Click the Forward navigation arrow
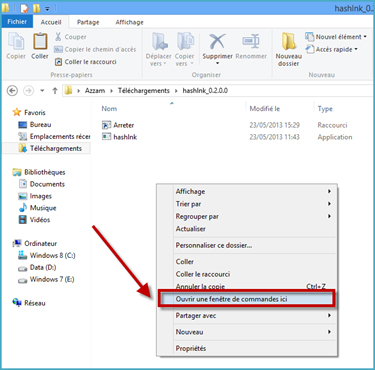The width and height of the screenshot is (375, 370). (28, 90)
